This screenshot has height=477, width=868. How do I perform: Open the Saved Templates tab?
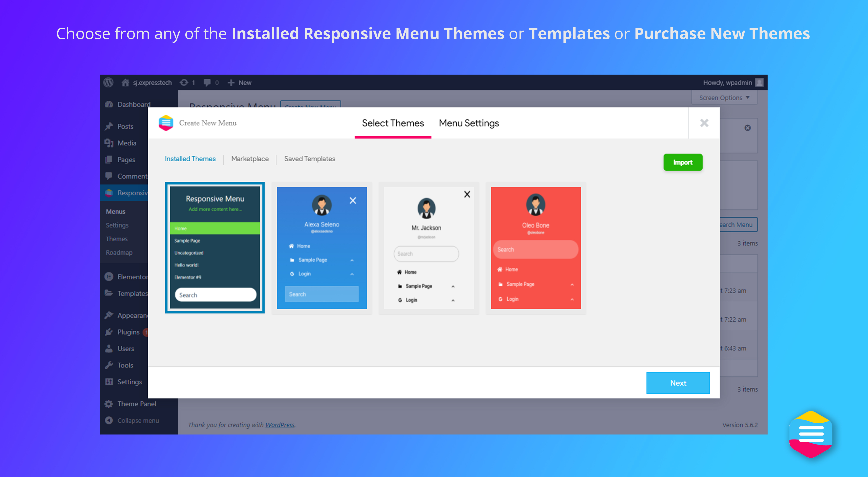coord(310,158)
